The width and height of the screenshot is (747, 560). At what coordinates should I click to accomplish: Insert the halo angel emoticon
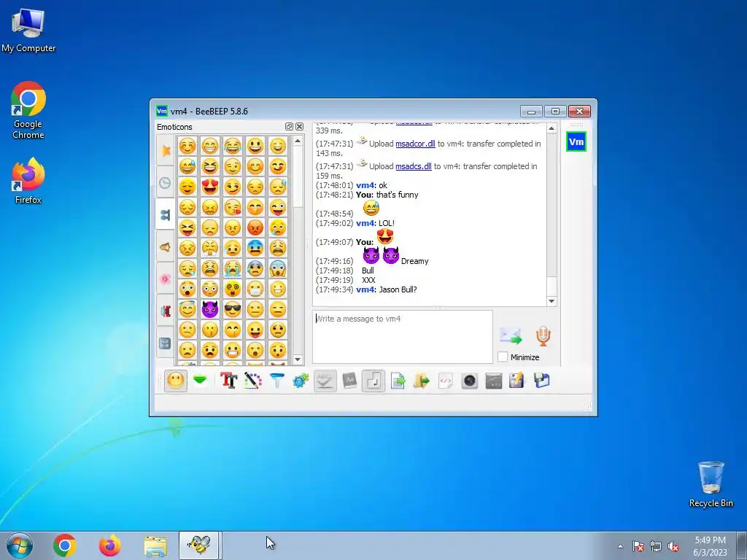pos(187,309)
